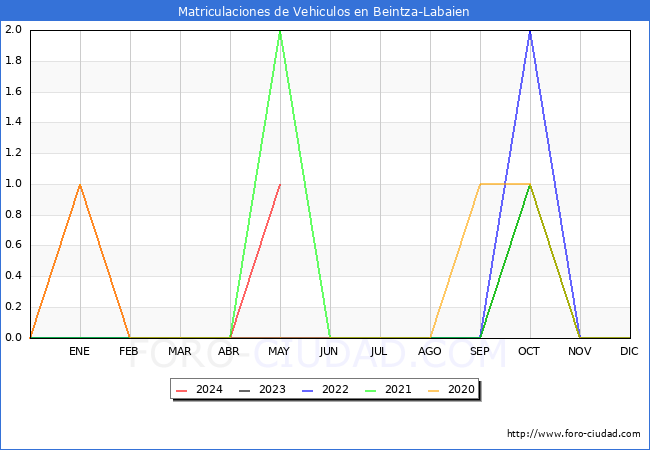Click the 2022 legend label
650x450 pixels.
tap(335, 390)
